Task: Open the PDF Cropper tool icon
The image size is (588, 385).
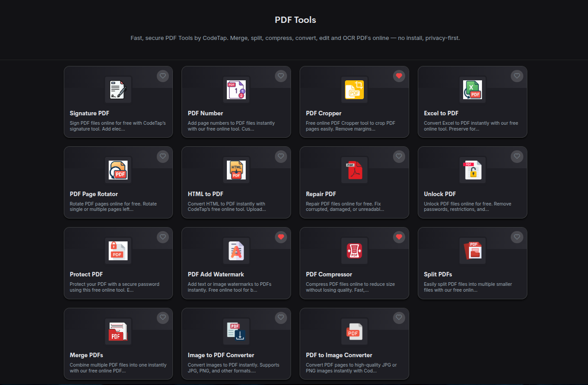Action: 354,90
